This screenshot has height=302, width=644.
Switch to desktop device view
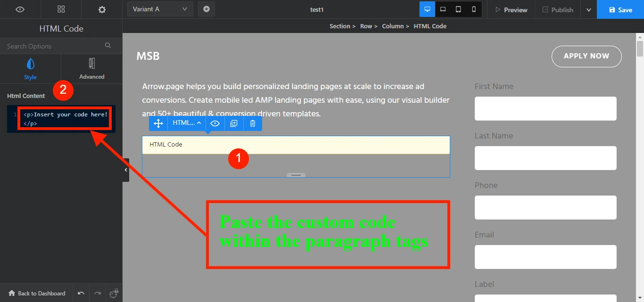428,9
